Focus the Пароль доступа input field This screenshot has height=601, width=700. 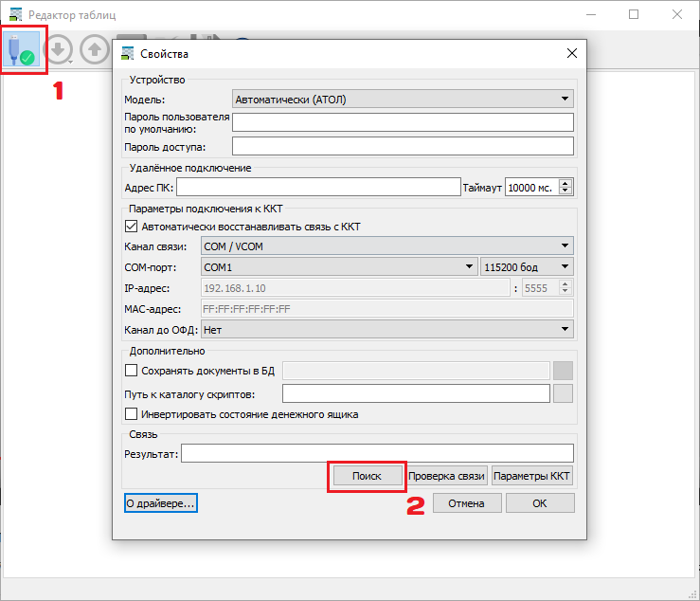(x=403, y=146)
